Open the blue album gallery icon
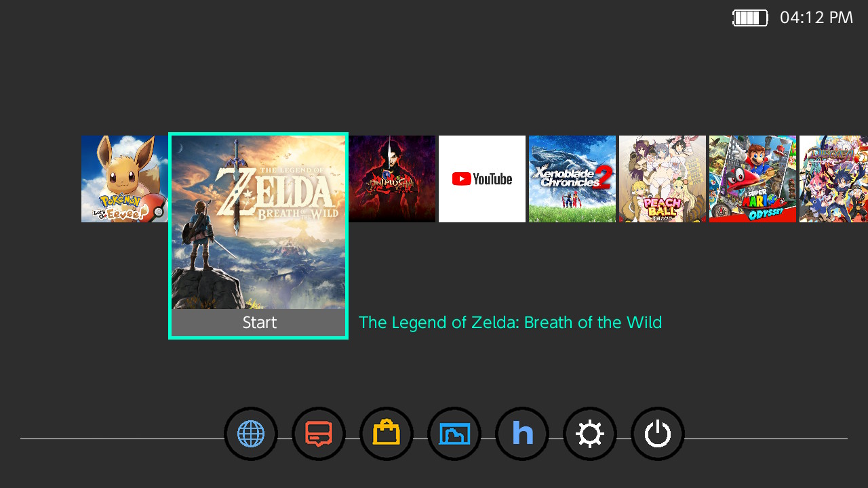868x488 pixels. point(454,434)
